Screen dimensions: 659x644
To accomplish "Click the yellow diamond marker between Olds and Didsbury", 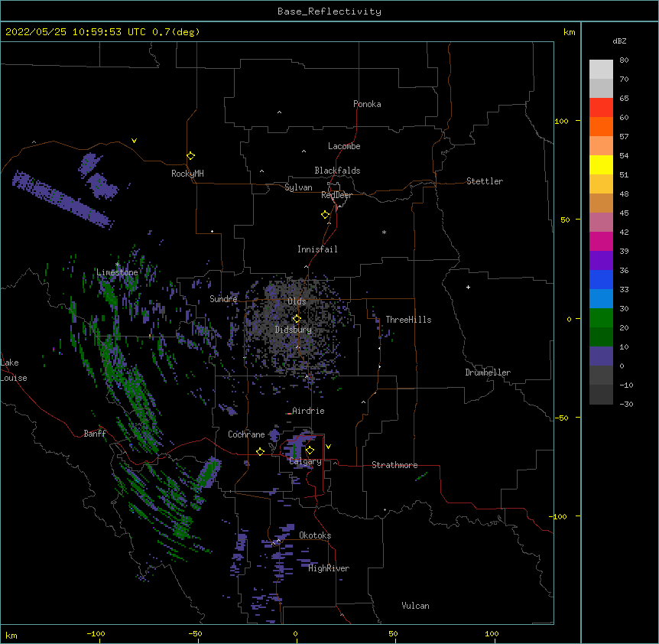I will 297,318.
